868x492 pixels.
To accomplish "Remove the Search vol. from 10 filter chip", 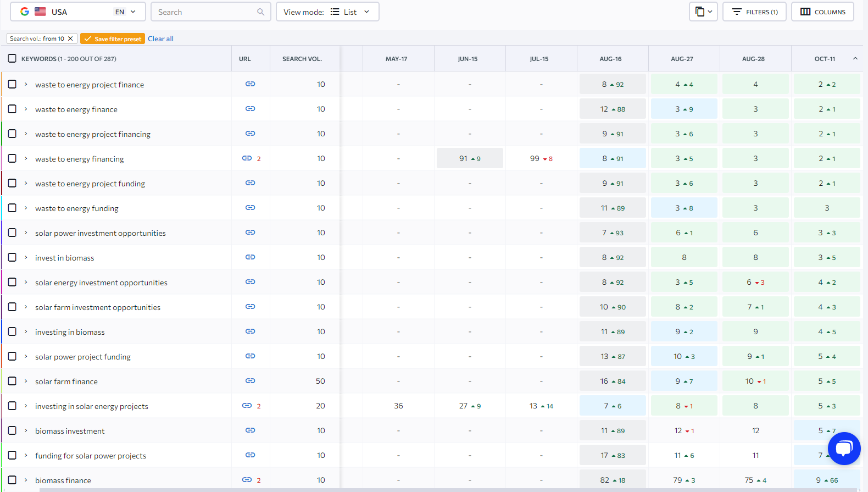I will [70, 38].
